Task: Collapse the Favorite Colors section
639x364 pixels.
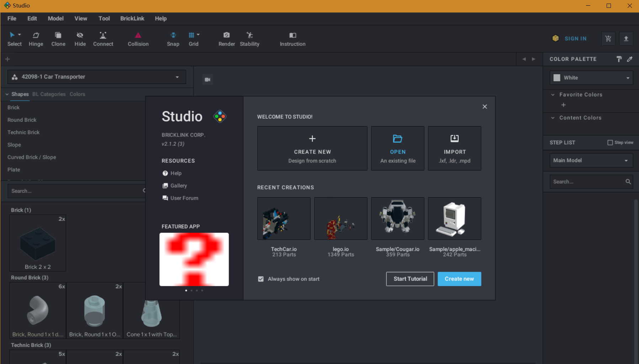Action: tap(553, 95)
